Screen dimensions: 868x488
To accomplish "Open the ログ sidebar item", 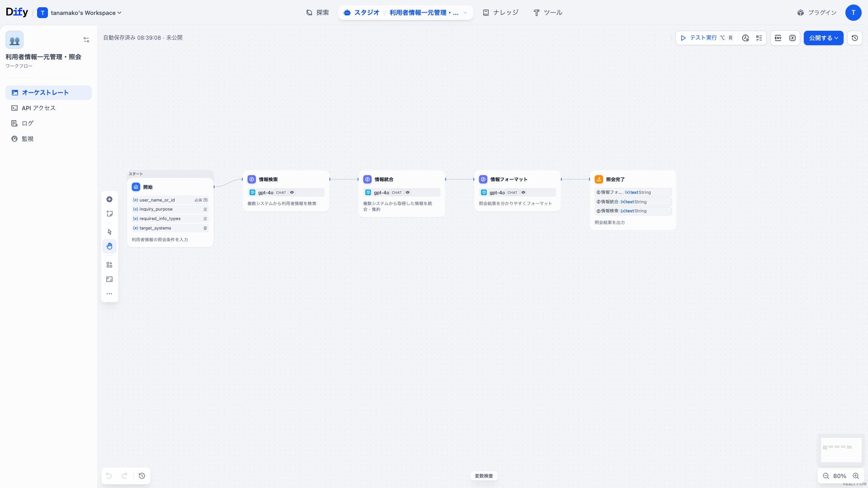I will [27, 123].
